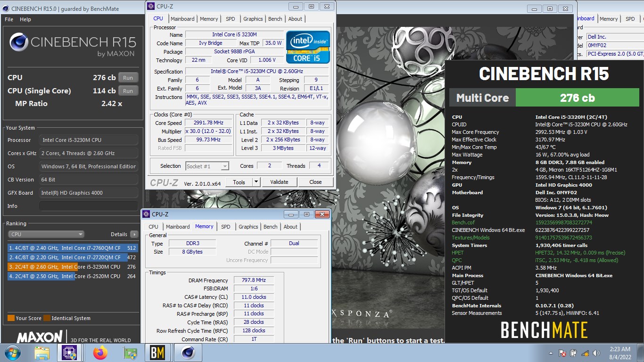Viewport: 644px width, 362px height.
Task: Open Bench tab in top CPU-Z window
Action: (275, 19)
